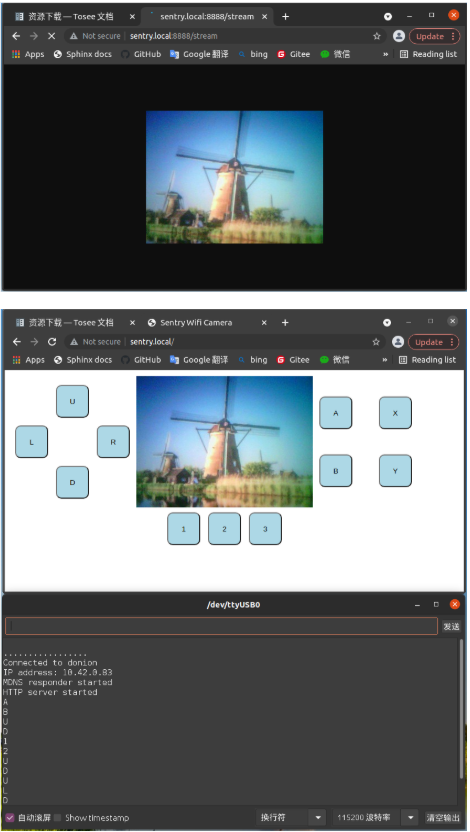Open Reading list in lower browser

[428, 360]
